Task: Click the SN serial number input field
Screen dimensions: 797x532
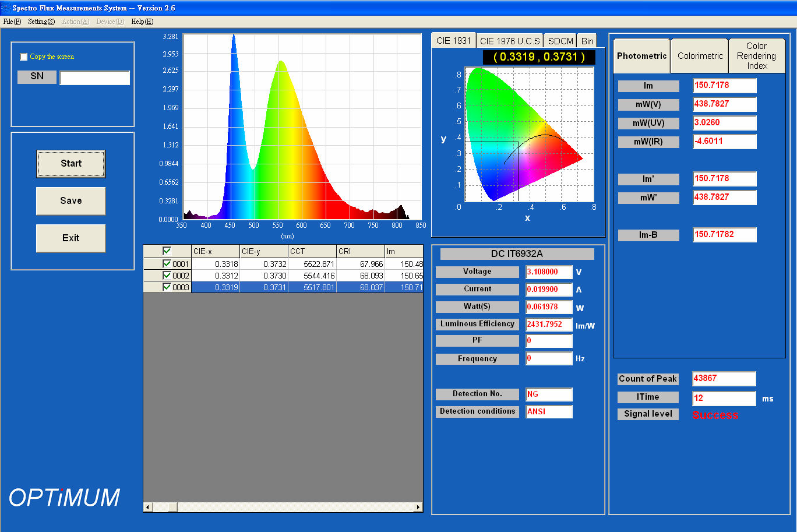Action: tap(94, 78)
